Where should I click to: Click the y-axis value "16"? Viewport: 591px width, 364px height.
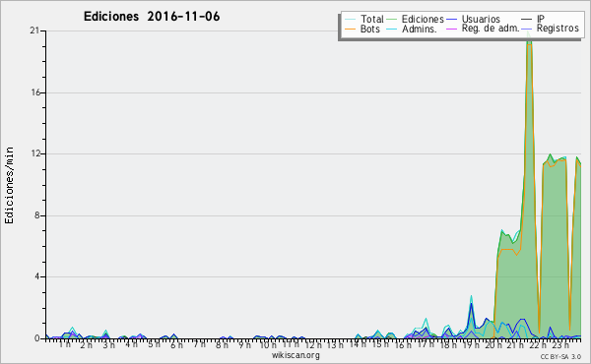click(35, 92)
